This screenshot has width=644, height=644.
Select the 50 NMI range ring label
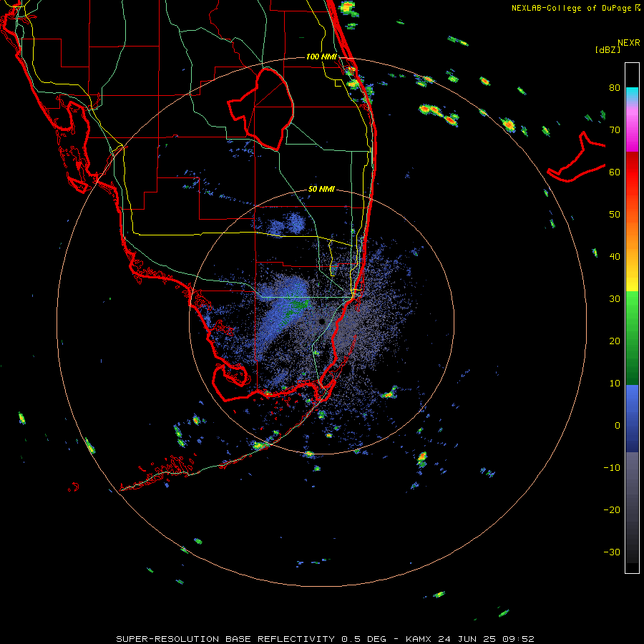point(321,189)
